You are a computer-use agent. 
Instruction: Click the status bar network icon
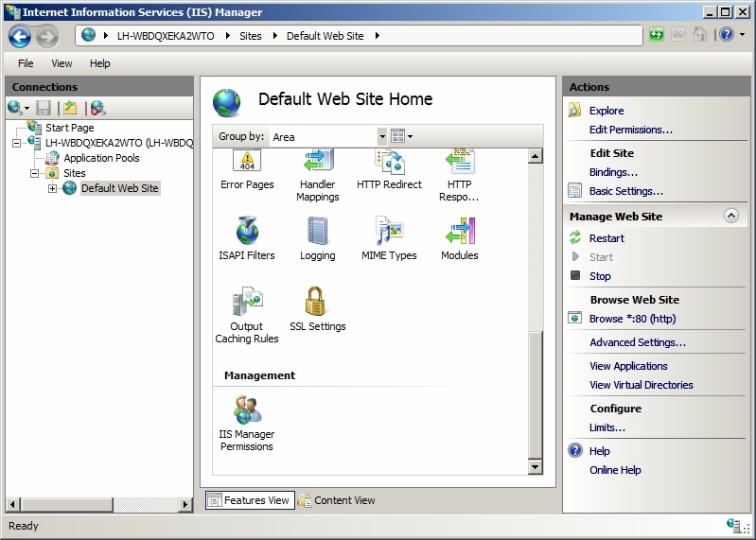click(733, 525)
